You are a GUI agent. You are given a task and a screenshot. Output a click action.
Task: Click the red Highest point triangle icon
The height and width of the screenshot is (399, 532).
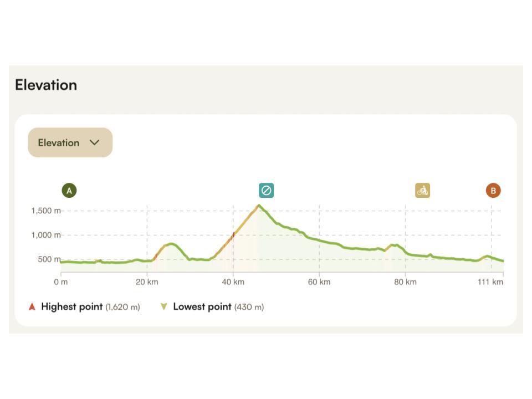pyautogui.click(x=32, y=306)
